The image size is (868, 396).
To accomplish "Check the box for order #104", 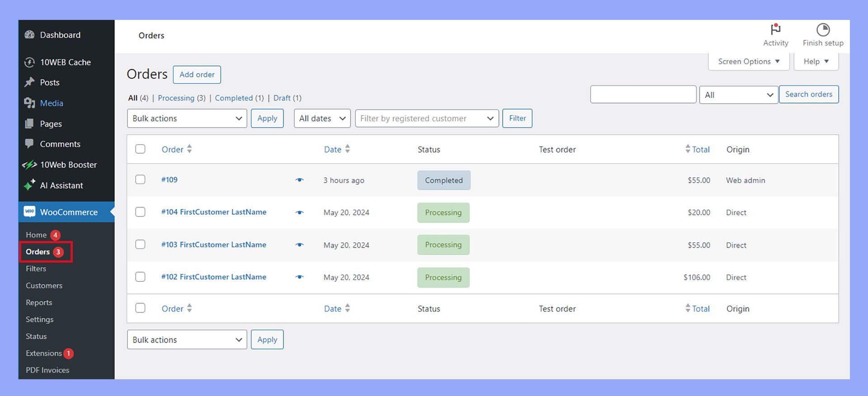I will [141, 212].
